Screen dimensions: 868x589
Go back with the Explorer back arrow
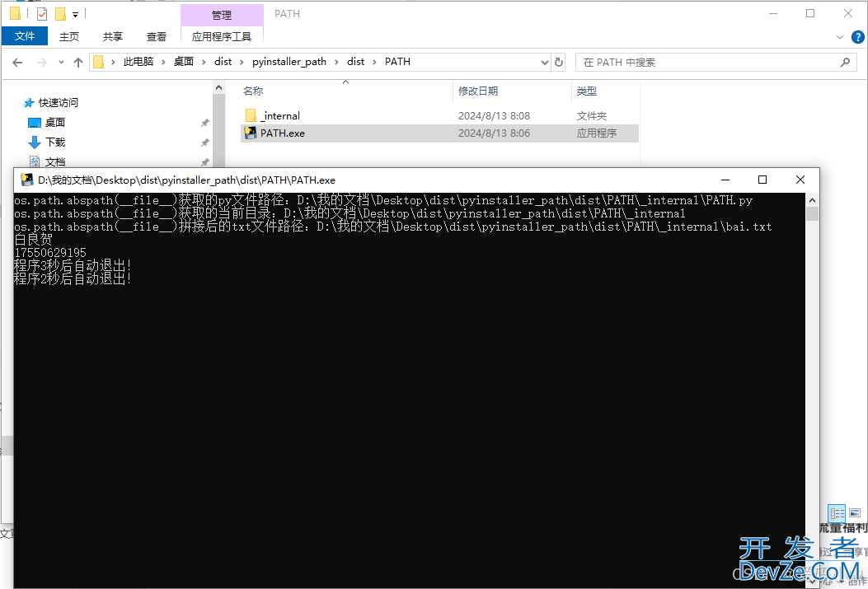click(17, 63)
